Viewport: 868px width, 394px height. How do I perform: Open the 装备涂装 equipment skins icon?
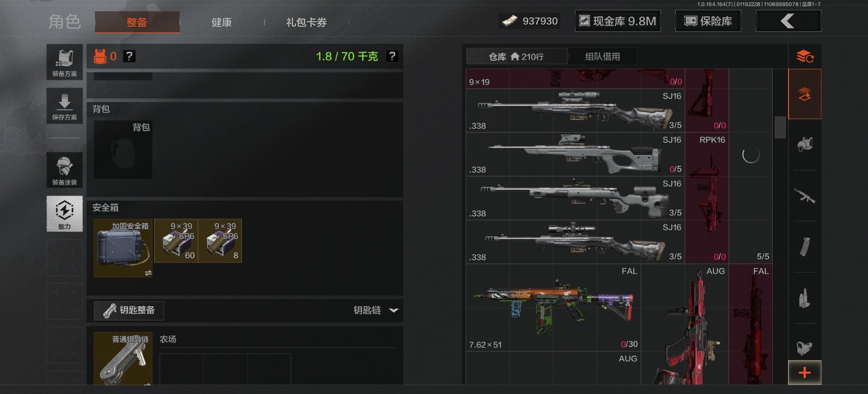point(64,170)
